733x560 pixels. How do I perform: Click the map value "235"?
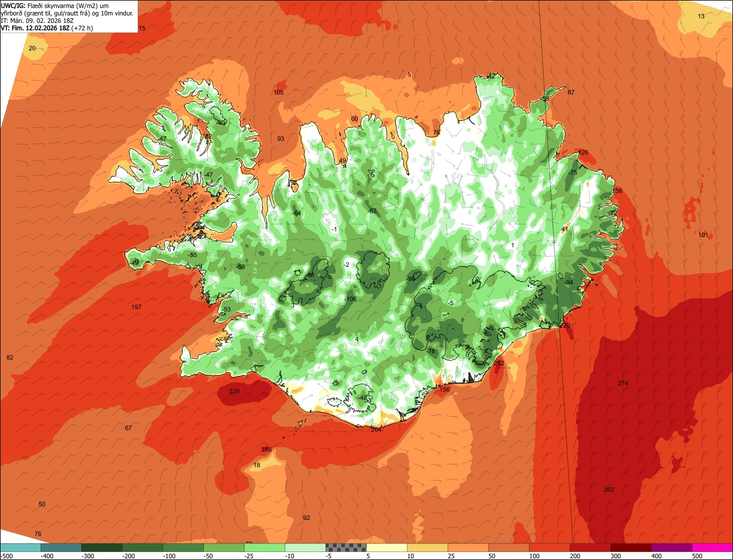pyautogui.click(x=234, y=391)
